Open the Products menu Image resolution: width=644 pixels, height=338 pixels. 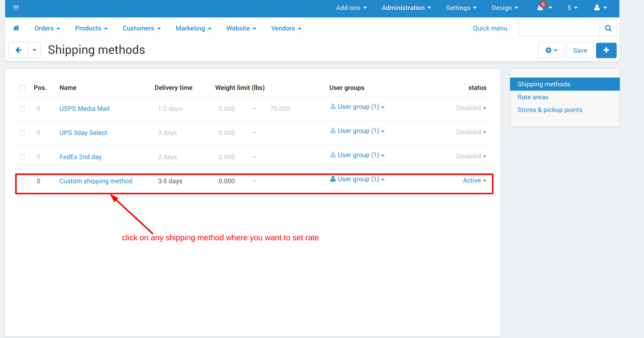pos(91,28)
